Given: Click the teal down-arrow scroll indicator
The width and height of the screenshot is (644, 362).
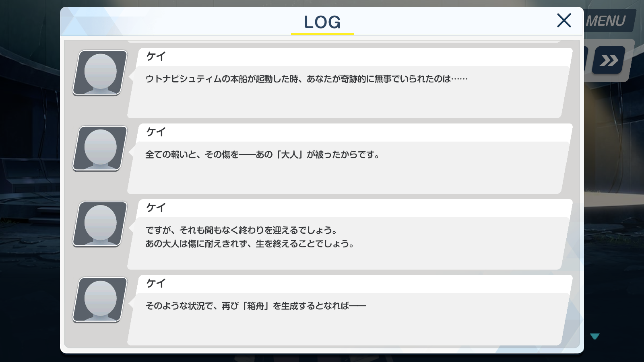Looking at the screenshot, I should coord(595,336).
